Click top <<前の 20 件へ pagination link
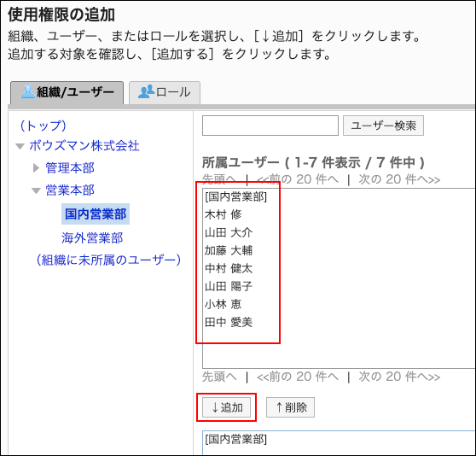476x456 pixels. 298,179
